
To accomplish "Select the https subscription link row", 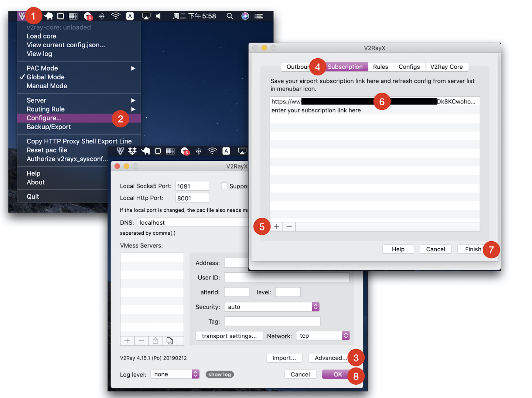I will pyautogui.click(x=375, y=102).
